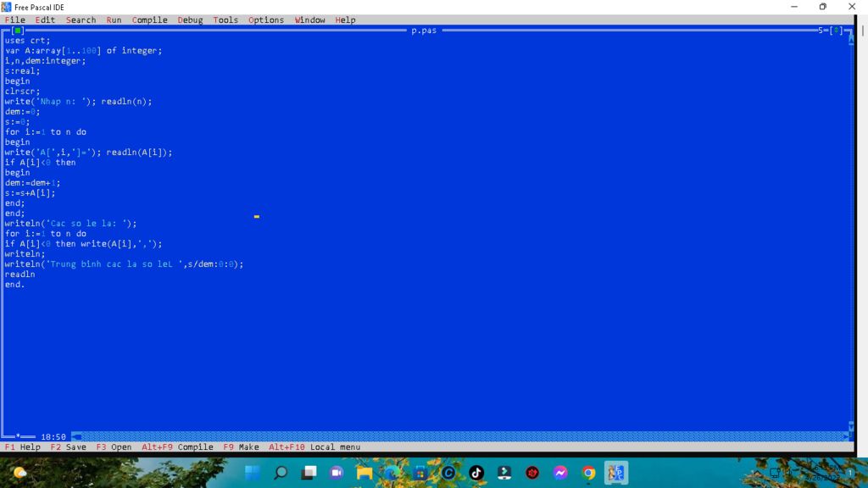
Task: Click the window number 5 label
Action: pyautogui.click(x=821, y=30)
